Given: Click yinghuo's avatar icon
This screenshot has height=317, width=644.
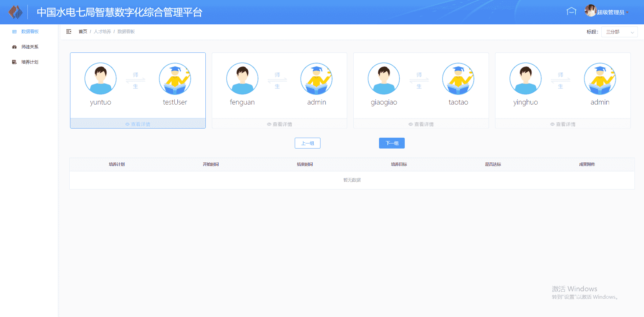Looking at the screenshot, I should (x=525, y=78).
